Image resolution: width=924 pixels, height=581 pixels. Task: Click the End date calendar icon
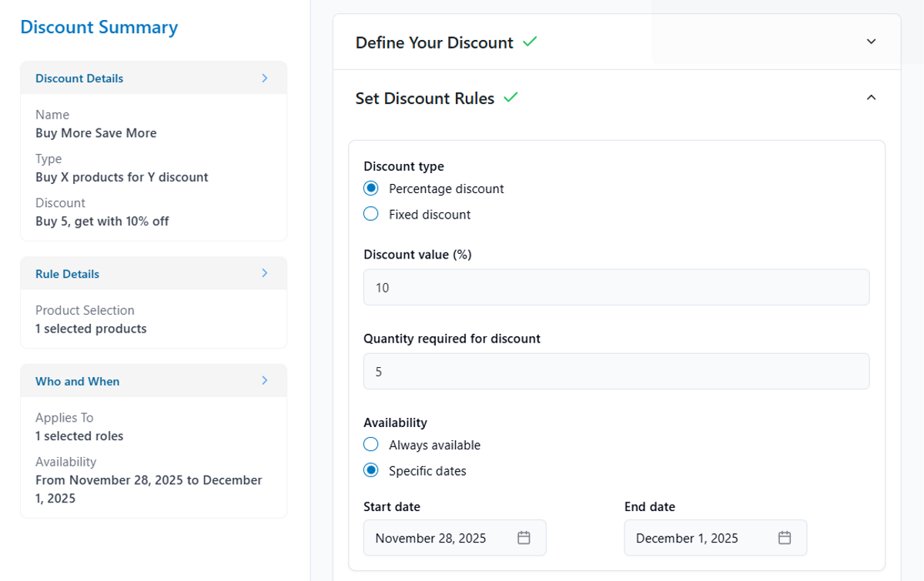(785, 538)
